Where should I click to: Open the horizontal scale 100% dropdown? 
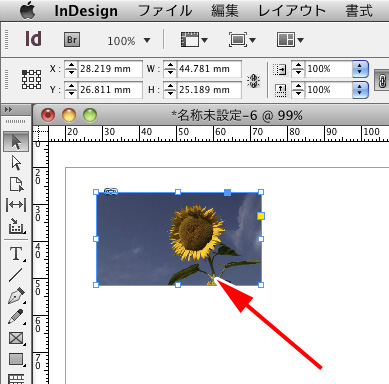pos(360,69)
